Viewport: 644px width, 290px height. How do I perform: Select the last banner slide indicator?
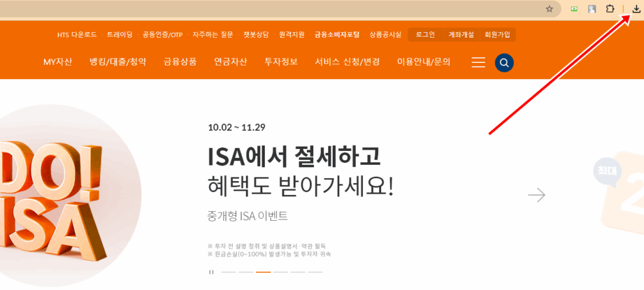(315, 272)
